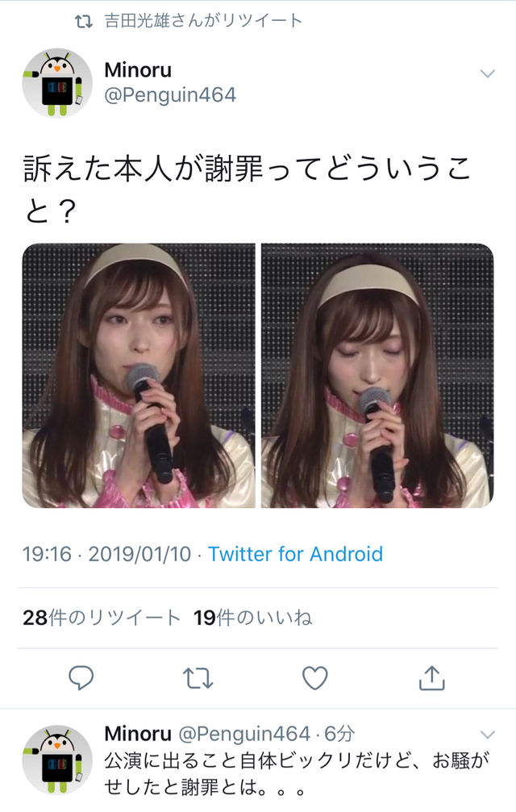Viewport: 516px width, 812px height.
Task: View the 28件のリツイート list
Action: pyautogui.click(x=102, y=618)
